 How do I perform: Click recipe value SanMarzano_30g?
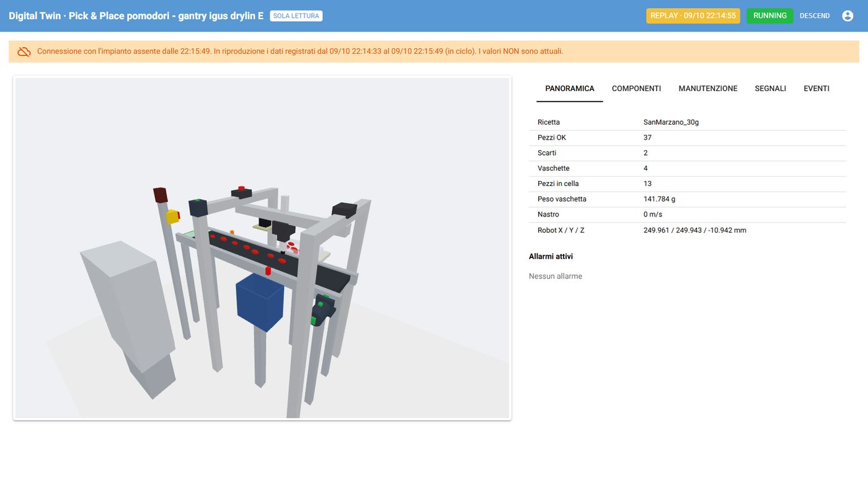click(671, 122)
